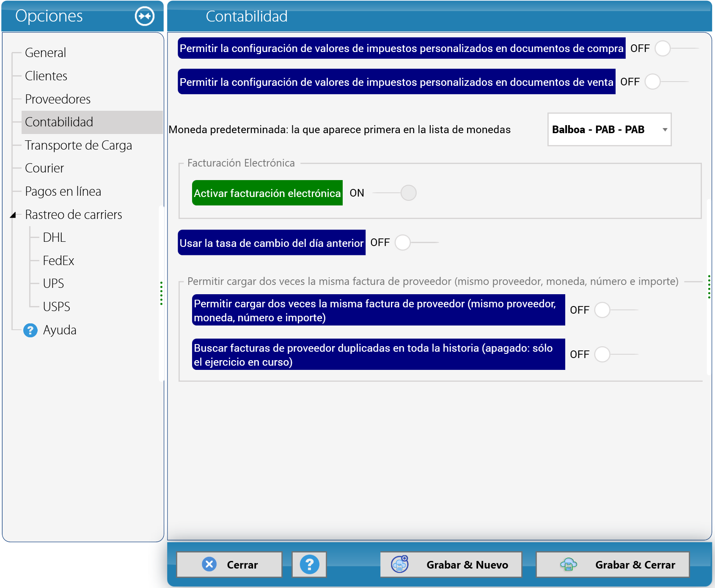Enable Usar la tasa de cambio del día anterior
Viewport: 715px width, 588px height.
[x=417, y=243]
